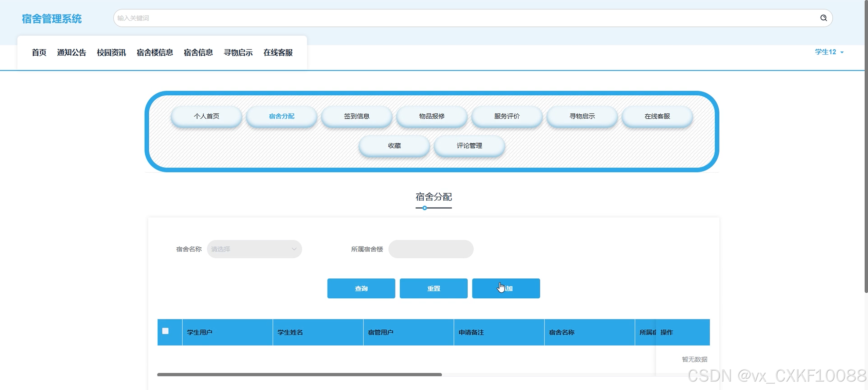This screenshot has width=868, height=390.
Task: Focus the 所属宿舍楼 input field
Action: 430,249
